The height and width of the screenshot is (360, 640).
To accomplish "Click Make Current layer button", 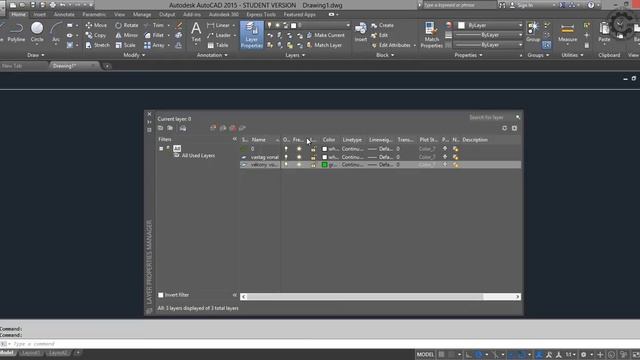I will coord(325,35).
